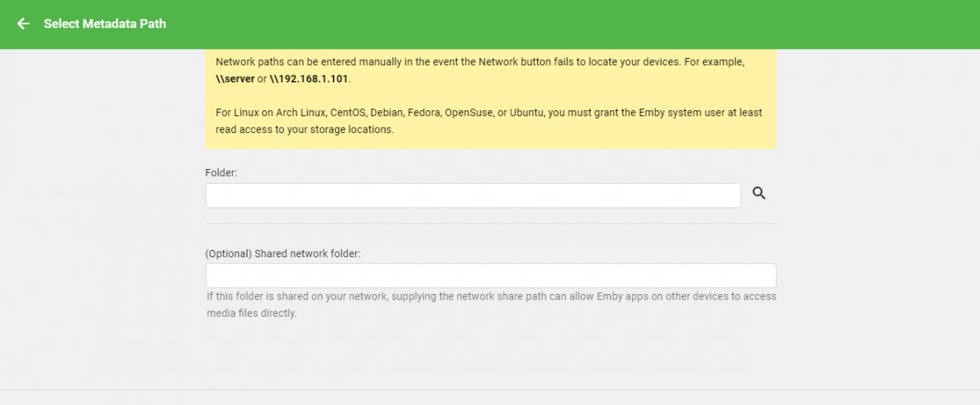The height and width of the screenshot is (405, 980).
Task: Go back using the header arrow
Action: [23, 24]
